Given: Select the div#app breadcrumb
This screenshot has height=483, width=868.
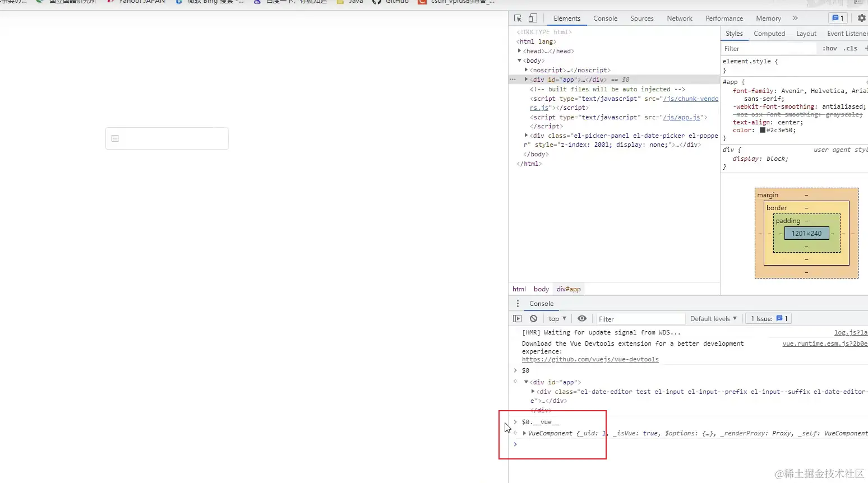Looking at the screenshot, I should pos(569,289).
